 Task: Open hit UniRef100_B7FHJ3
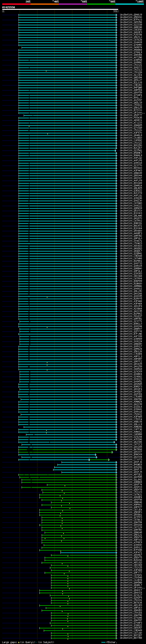[x=131, y=20]
